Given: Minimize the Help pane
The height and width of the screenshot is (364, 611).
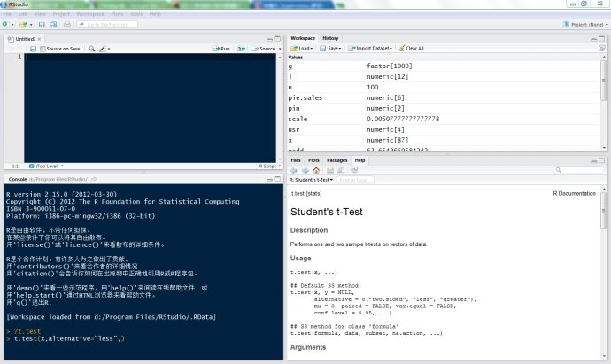Looking at the screenshot, I should (x=594, y=160).
